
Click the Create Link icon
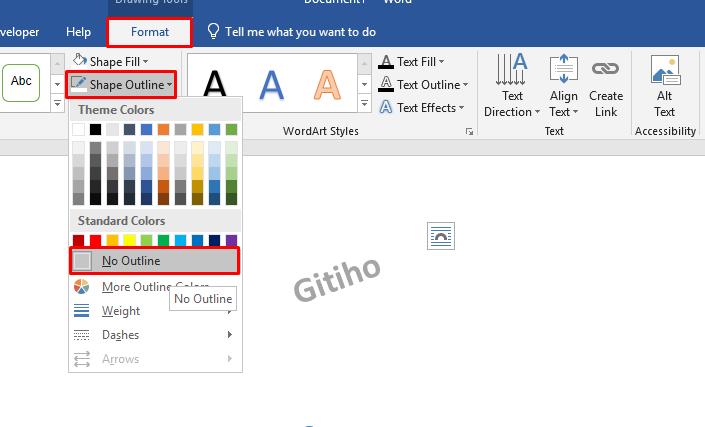pyautogui.click(x=605, y=70)
